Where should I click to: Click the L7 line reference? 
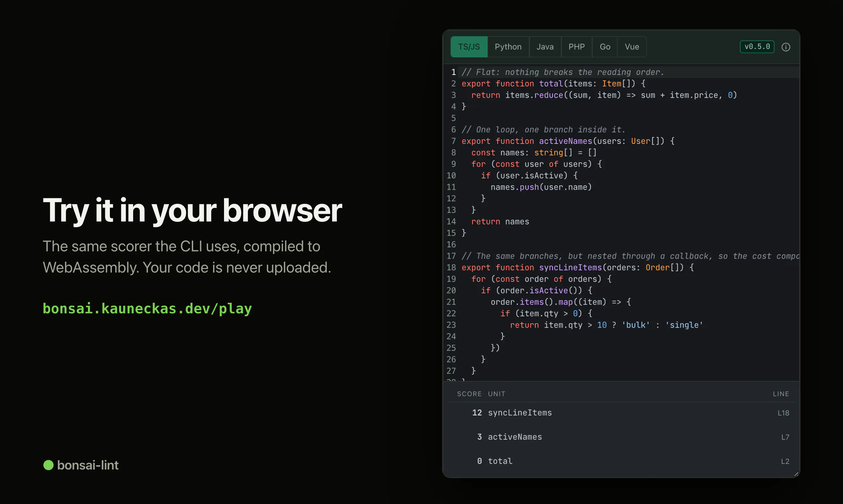pyautogui.click(x=785, y=437)
